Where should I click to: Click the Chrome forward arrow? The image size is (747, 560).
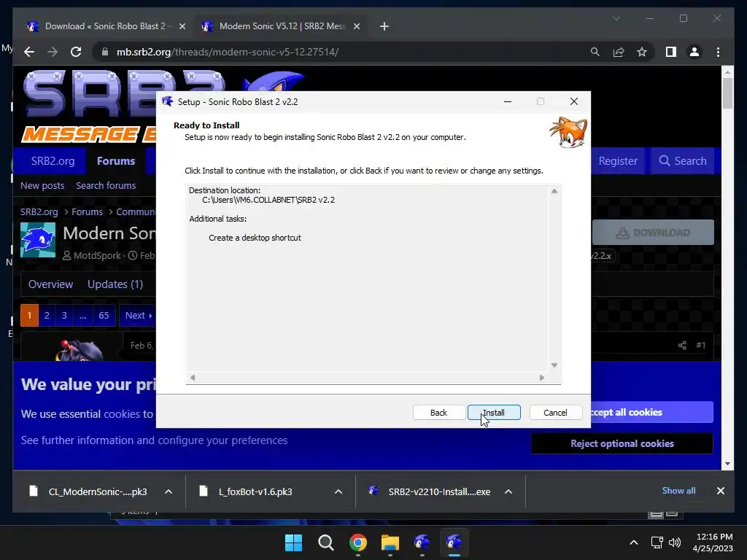tap(53, 52)
